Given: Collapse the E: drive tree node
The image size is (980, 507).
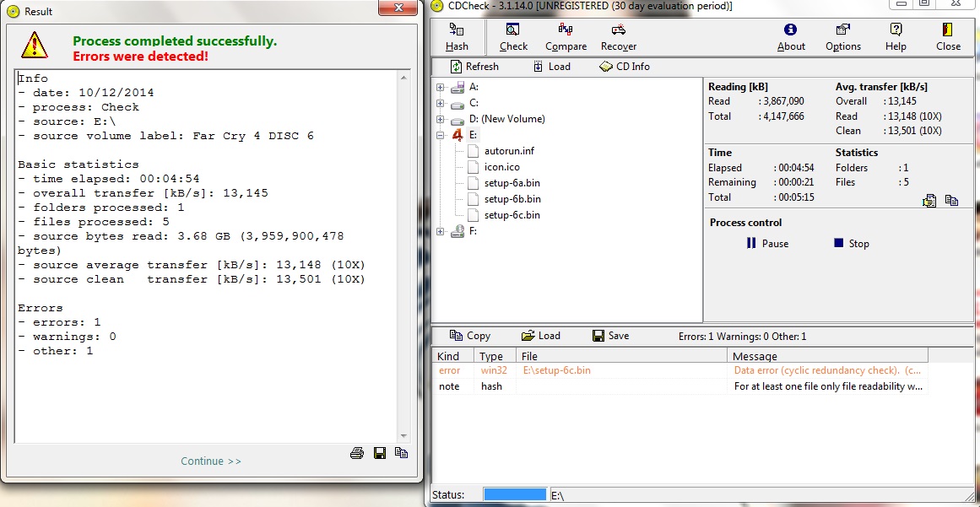Looking at the screenshot, I should [x=441, y=135].
